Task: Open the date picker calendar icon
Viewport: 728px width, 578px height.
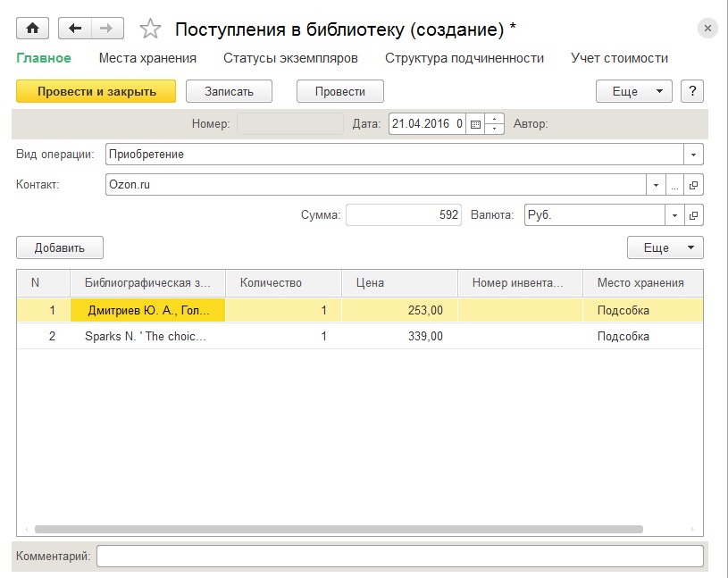Action: pyautogui.click(x=475, y=124)
